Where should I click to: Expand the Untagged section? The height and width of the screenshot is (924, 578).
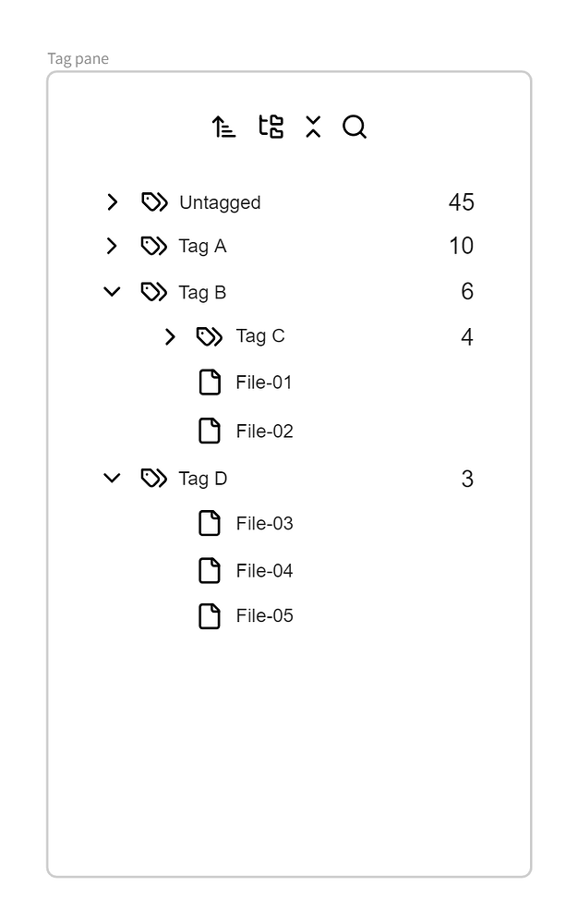(113, 201)
